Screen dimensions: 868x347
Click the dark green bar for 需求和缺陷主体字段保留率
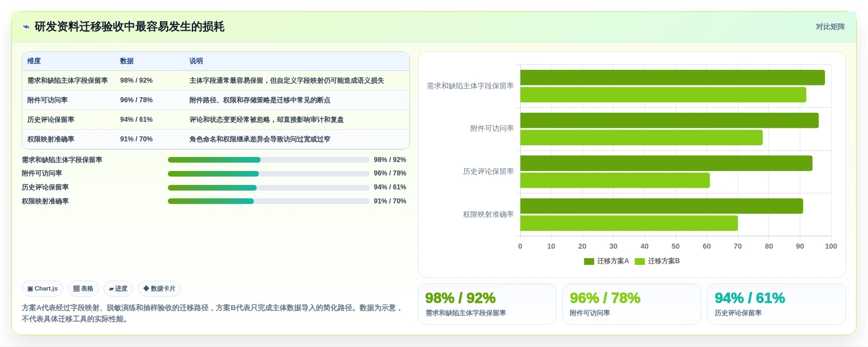click(672, 78)
